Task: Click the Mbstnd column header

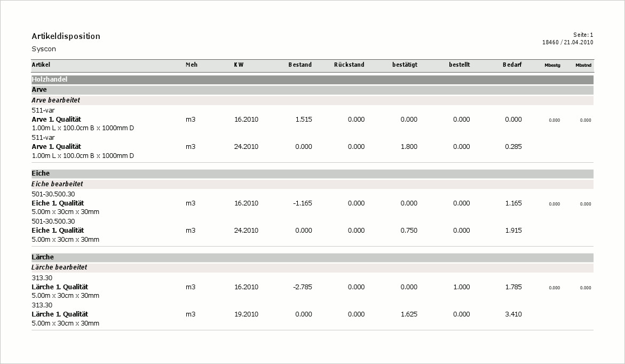Action: click(x=583, y=66)
